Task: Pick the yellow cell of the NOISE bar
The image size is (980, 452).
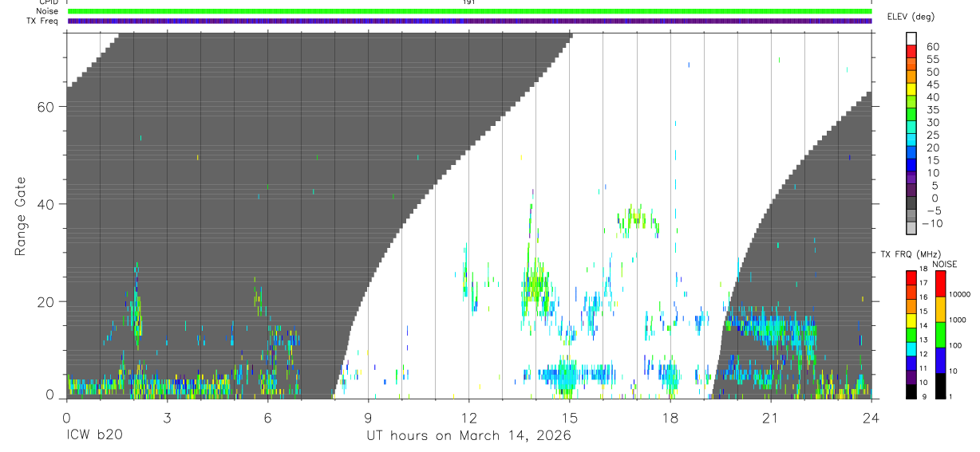Action: 940,309
